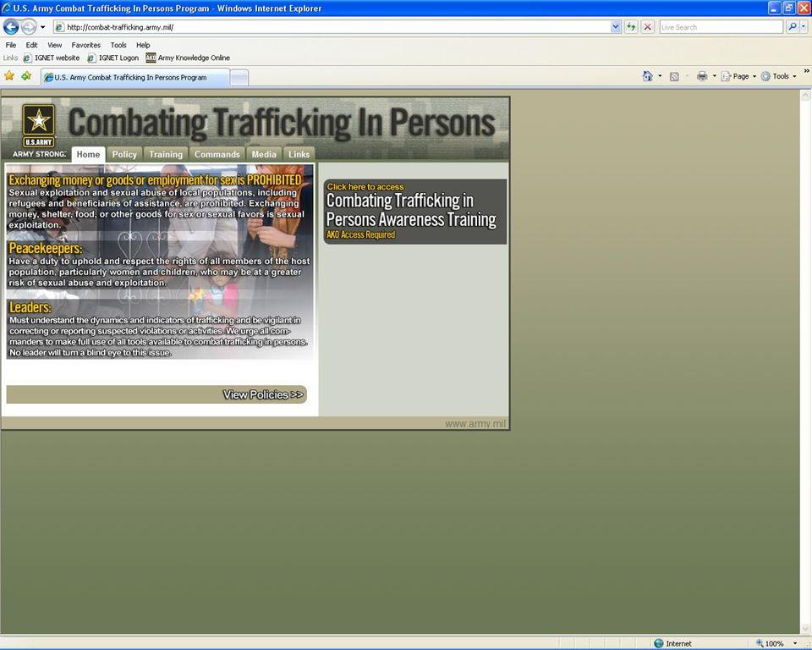Click the browser Forward arrow button
The image size is (812, 650).
(29, 26)
